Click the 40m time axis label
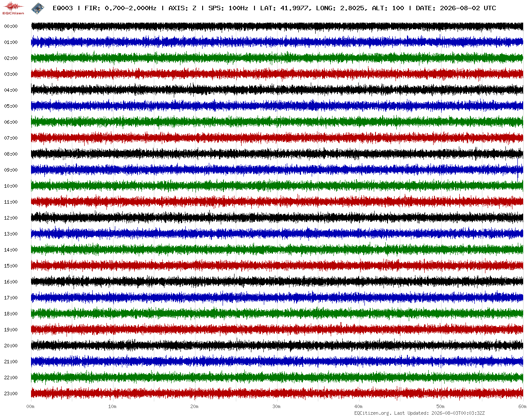Screen dimensions: 532x417 tap(359, 406)
